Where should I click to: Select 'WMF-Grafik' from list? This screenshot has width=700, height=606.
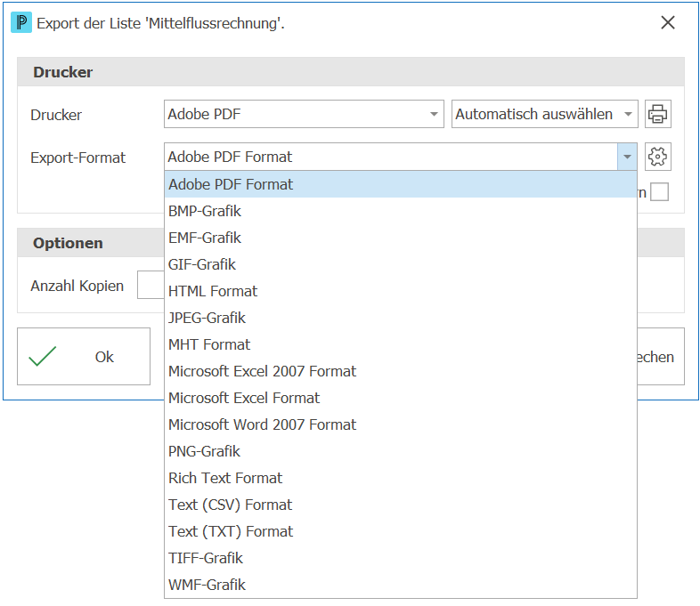point(401,585)
